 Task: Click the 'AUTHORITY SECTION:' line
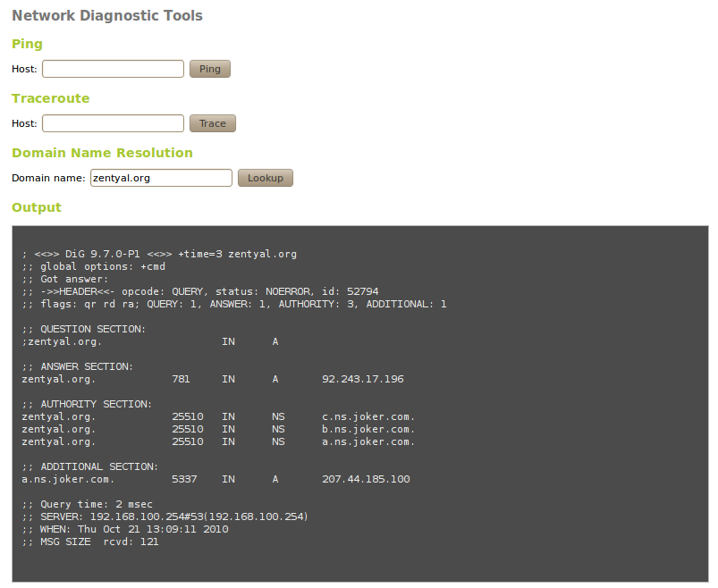tap(87, 404)
